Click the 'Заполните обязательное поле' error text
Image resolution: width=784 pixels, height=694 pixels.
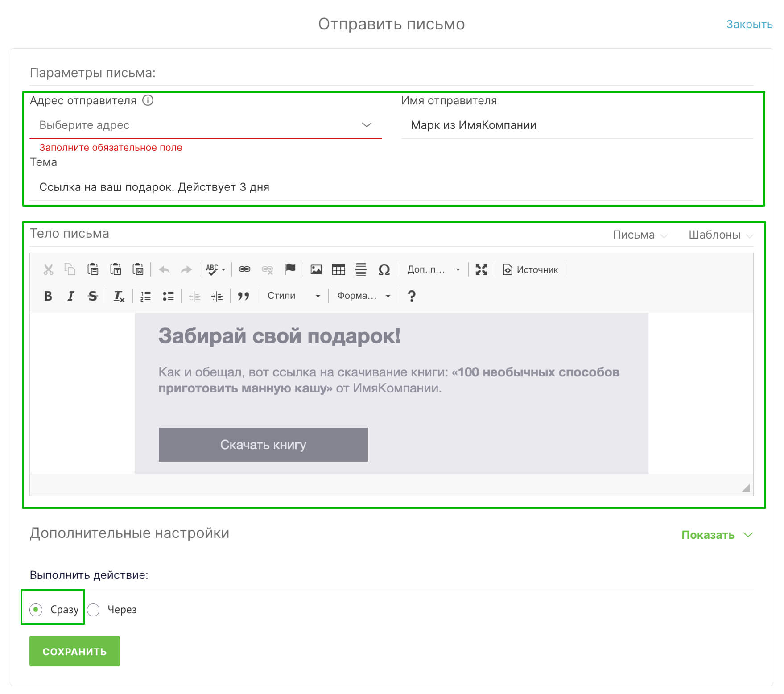click(x=111, y=148)
